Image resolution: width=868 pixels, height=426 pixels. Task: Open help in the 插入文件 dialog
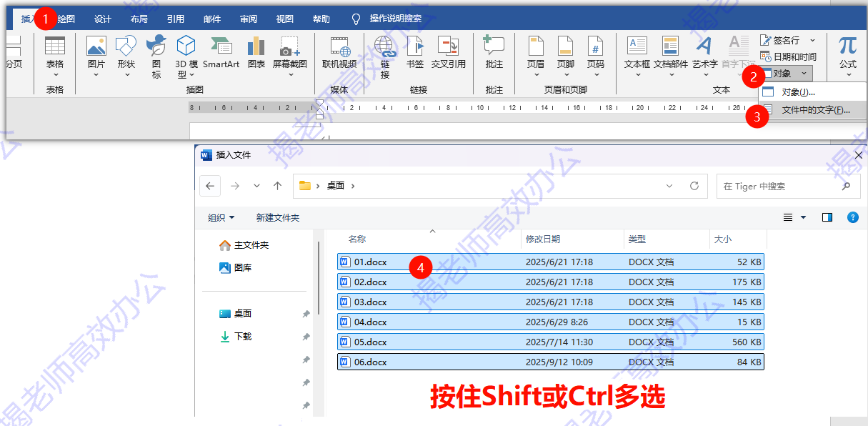[852, 217]
